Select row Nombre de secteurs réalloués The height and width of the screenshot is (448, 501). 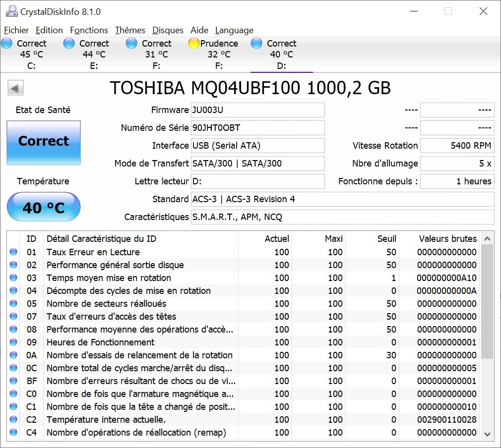click(243, 304)
